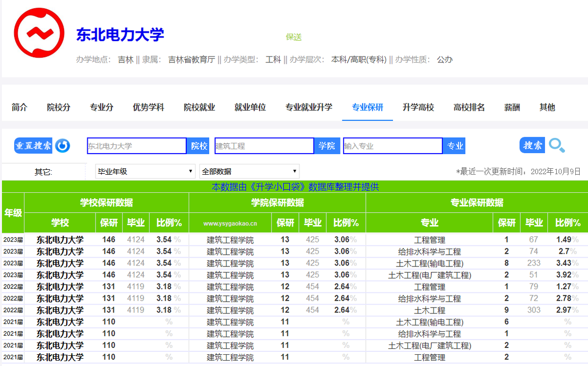Click the www.ysygaokao.cn header cell

tap(230, 223)
